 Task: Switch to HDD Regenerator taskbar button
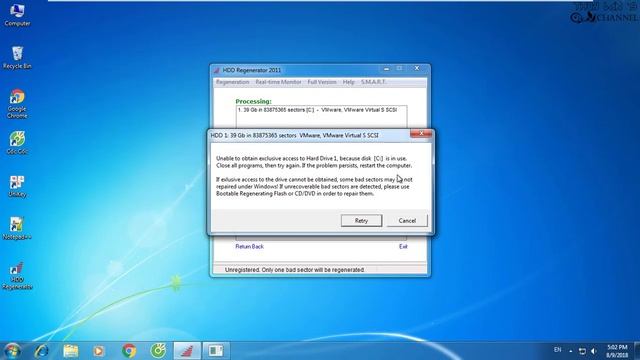click(187, 351)
